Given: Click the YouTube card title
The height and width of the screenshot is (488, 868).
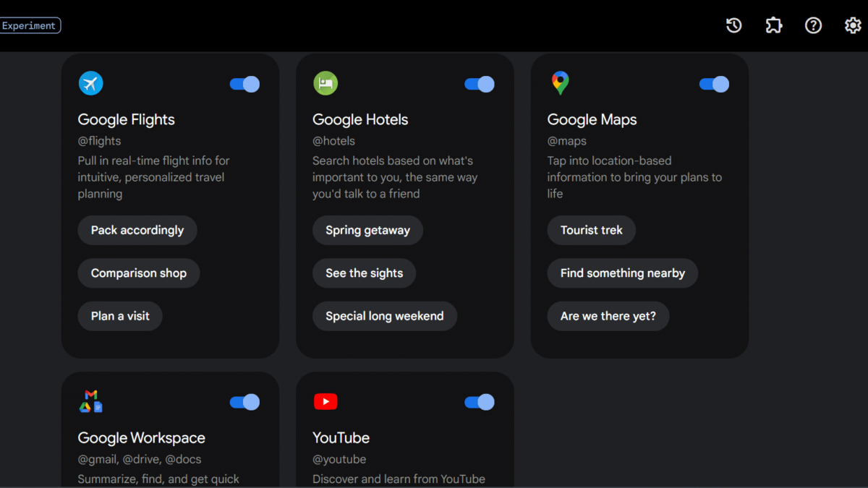Looking at the screenshot, I should point(341,437).
